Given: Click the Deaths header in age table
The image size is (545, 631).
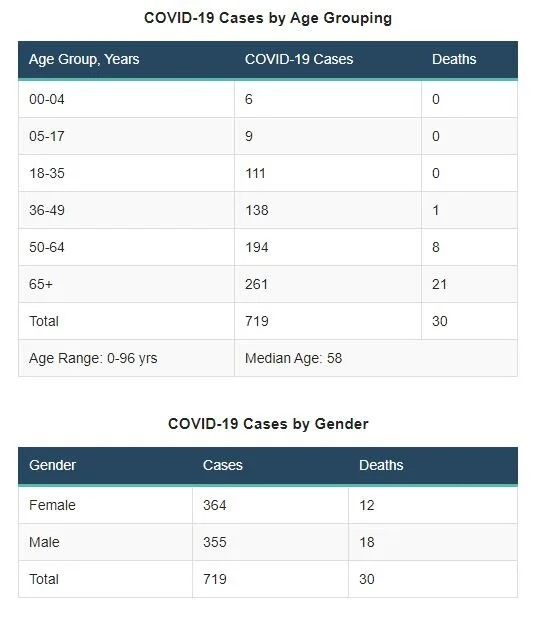Looking at the screenshot, I should [x=454, y=59].
